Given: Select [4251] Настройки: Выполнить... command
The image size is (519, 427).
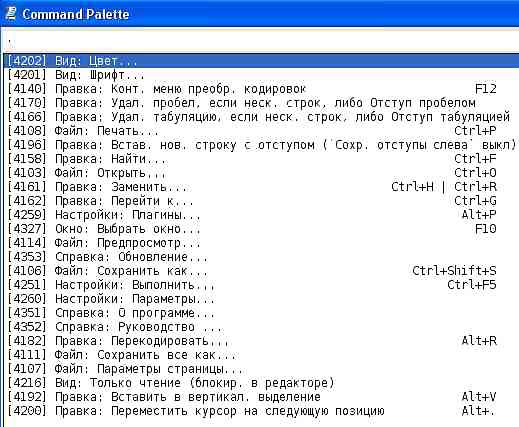Looking at the screenshot, I should (x=262, y=285).
